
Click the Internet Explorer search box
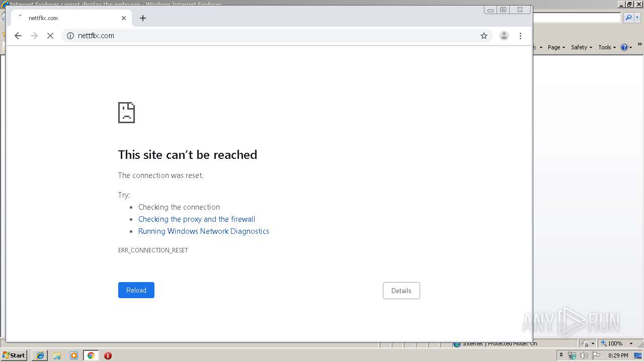[577, 18]
